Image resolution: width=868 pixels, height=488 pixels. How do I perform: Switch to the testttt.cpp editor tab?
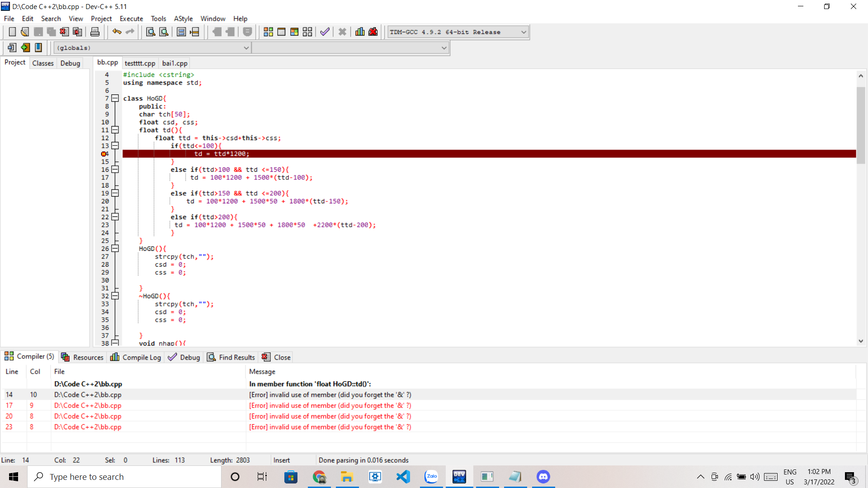(x=140, y=63)
